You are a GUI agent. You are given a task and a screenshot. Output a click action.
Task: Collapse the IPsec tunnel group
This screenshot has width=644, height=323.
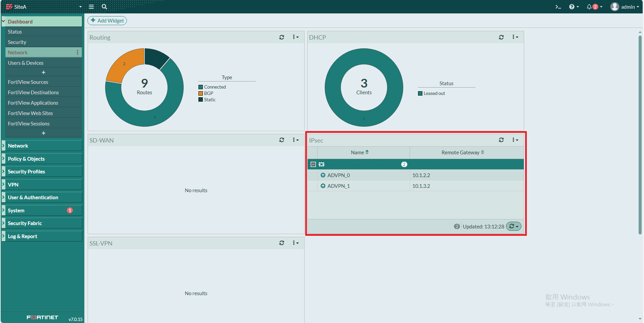point(313,164)
